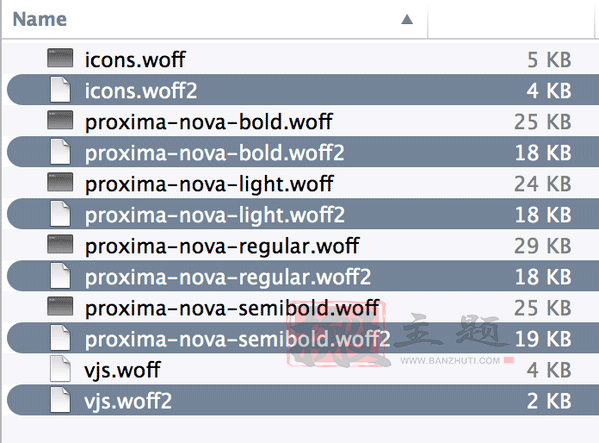Click the proxima-nova-light.woff2 document icon
The height and width of the screenshot is (443, 599).
(60, 214)
